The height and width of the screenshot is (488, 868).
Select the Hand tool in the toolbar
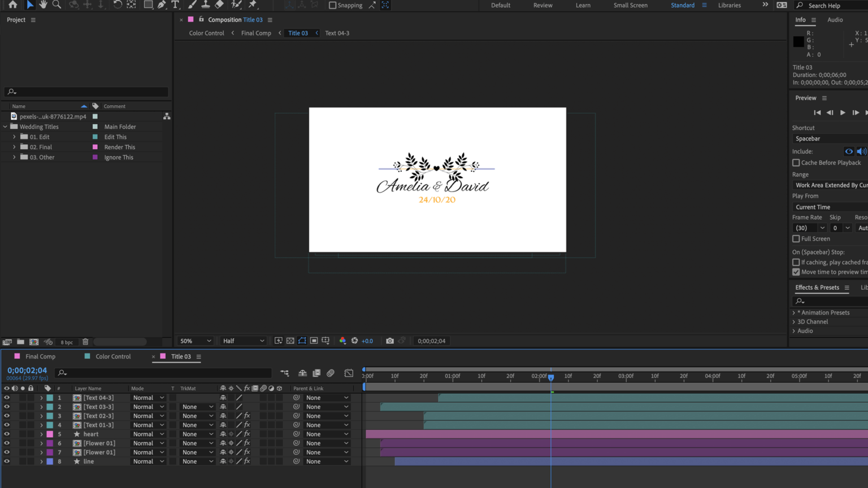[43, 5]
